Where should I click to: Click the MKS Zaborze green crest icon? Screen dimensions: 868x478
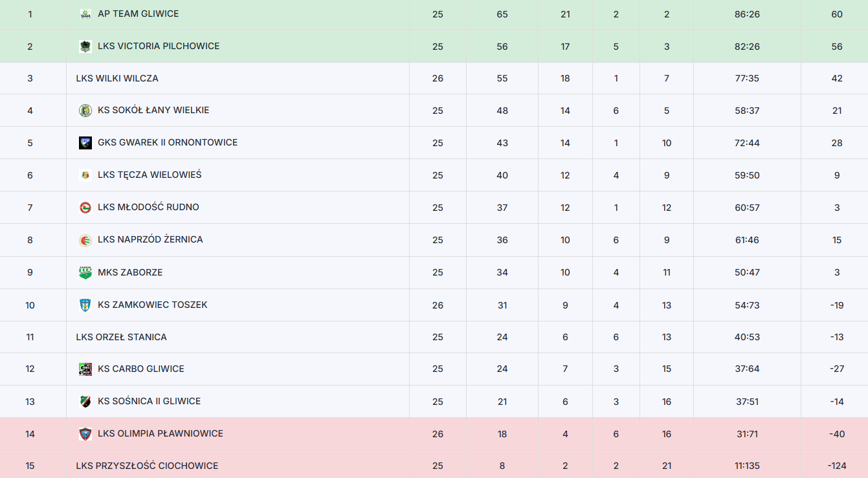pyautogui.click(x=85, y=272)
